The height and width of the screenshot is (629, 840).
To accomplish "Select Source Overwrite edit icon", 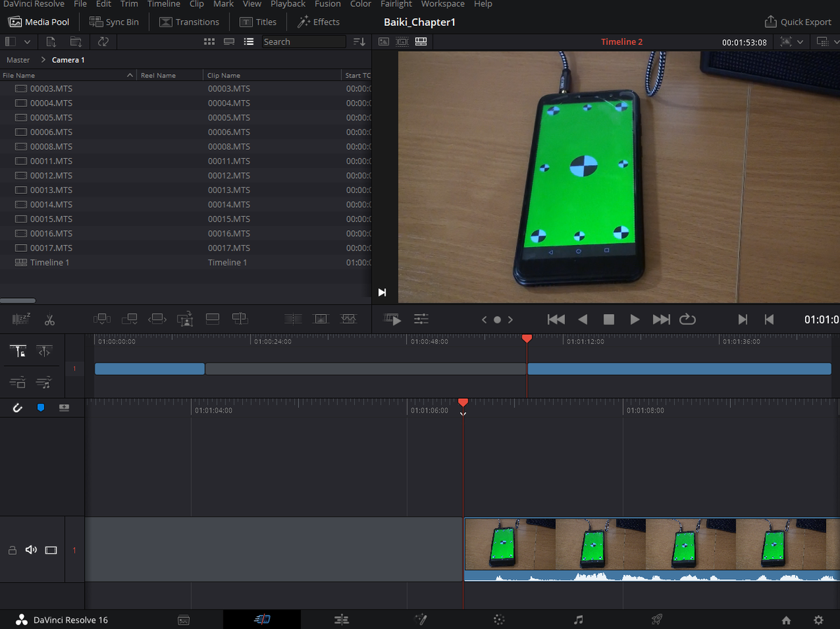I will [x=240, y=319].
